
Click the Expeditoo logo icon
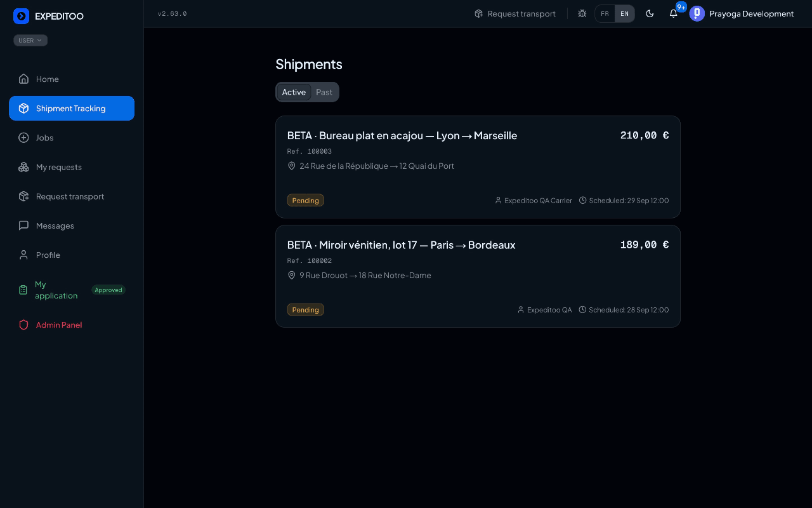pos(21,16)
